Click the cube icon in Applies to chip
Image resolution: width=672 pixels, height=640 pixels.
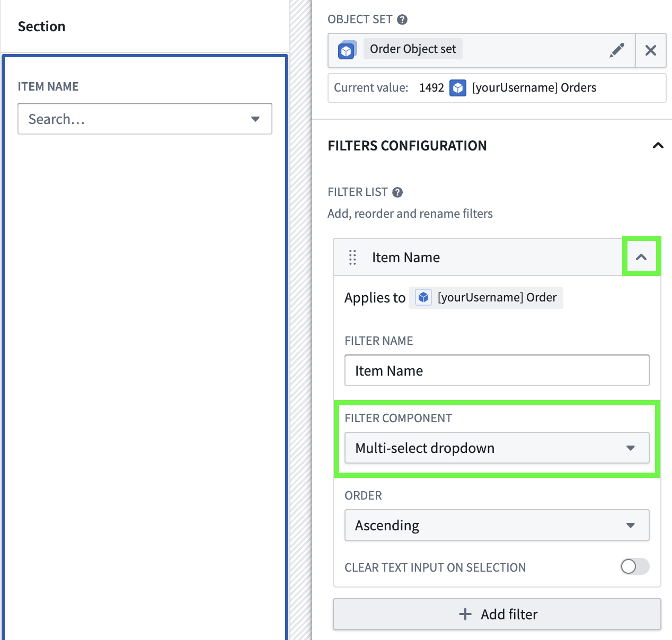tap(423, 298)
